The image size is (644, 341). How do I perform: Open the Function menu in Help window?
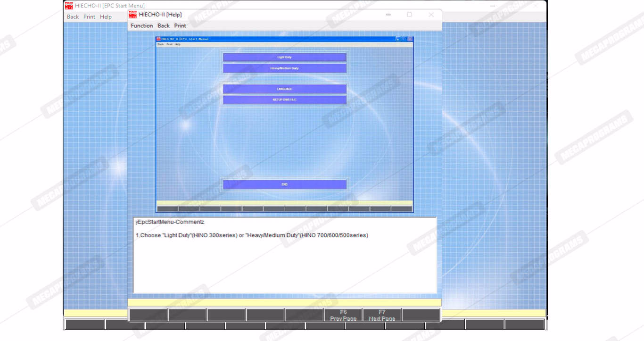coord(141,26)
